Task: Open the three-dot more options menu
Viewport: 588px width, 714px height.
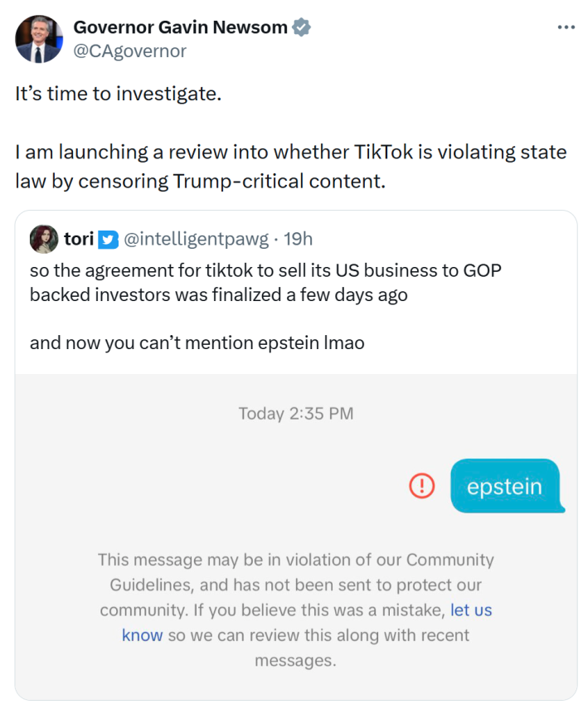Action: pyautogui.click(x=566, y=27)
